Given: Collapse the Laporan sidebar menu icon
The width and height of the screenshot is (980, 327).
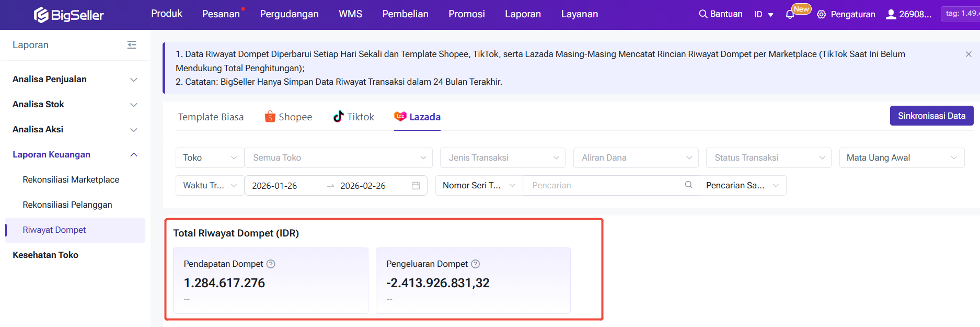Looking at the screenshot, I should [132, 45].
